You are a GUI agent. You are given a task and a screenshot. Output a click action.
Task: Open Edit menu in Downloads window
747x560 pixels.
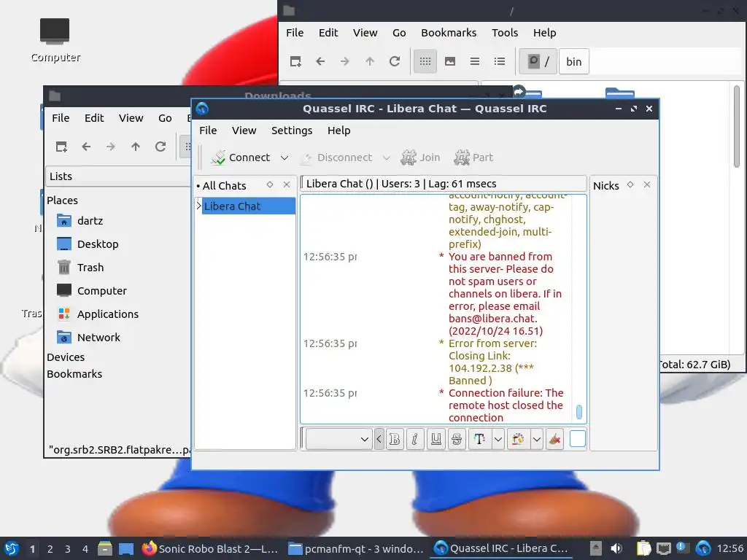pos(94,118)
